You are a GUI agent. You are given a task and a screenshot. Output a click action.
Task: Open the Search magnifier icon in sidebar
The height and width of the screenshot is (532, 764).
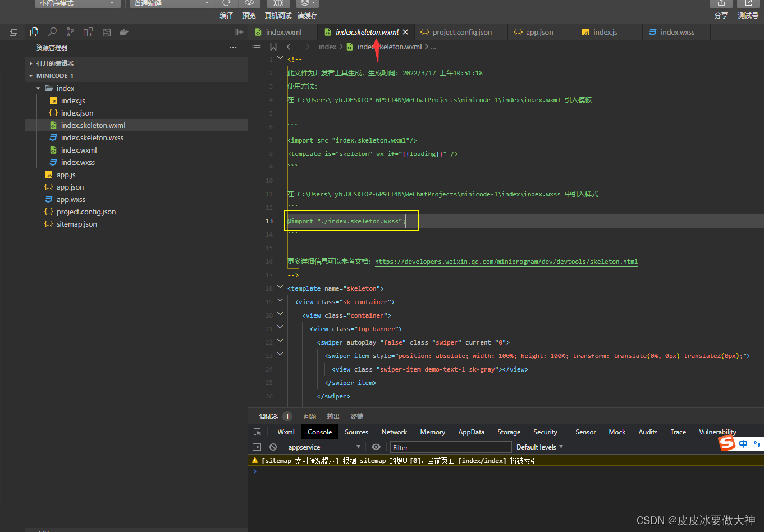point(52,32)
